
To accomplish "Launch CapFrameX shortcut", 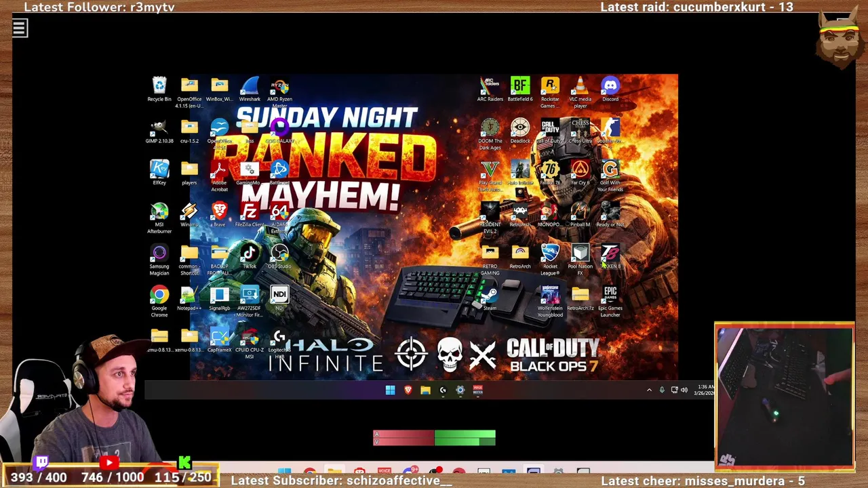I will tap(219, 341).
